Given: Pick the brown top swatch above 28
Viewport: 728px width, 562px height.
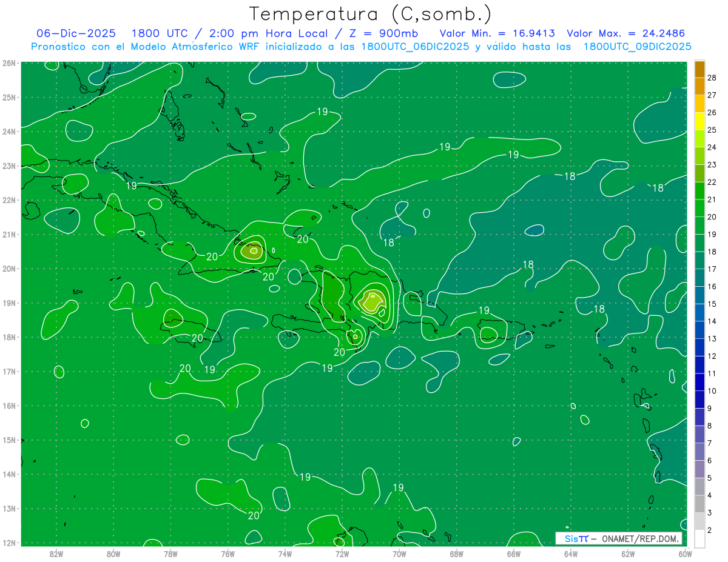Looking at the screenshot, I should (x=699, y=69).
